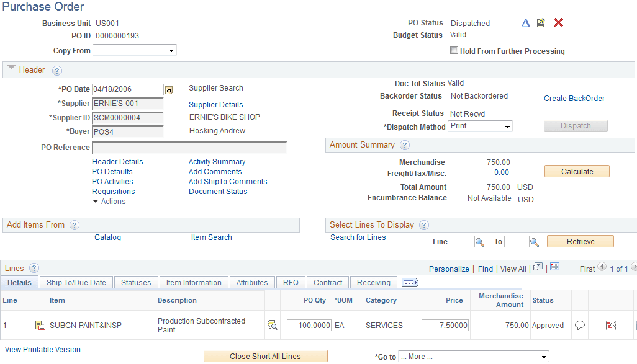
Task: Click the red schedule icon at end of line 1
Action: pyautogui.click(x=611, y=325)
